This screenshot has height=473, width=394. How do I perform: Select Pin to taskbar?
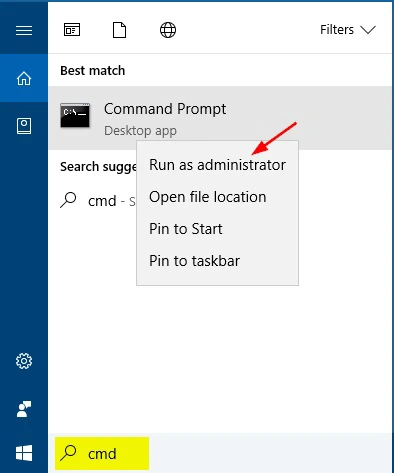[217, 261]
